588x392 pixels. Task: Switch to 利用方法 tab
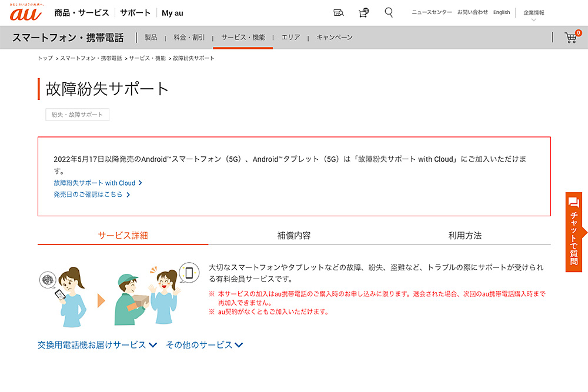click(x=465, y=235)
